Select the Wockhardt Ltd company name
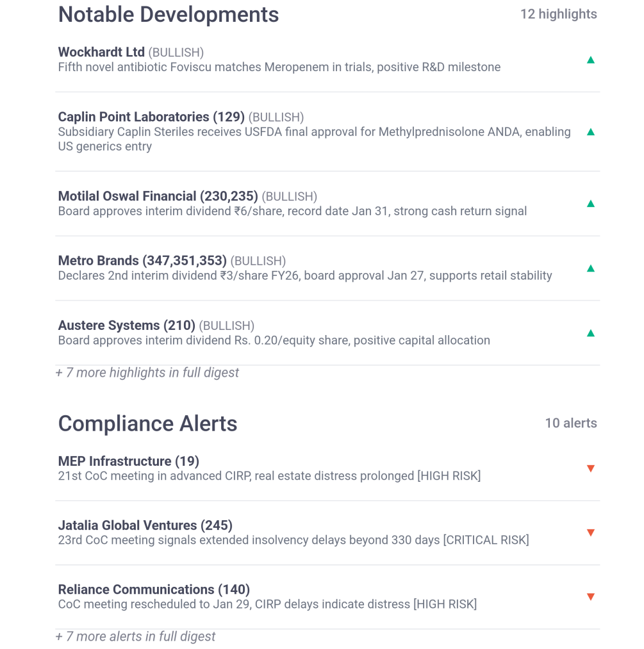 tap(101, 52)
